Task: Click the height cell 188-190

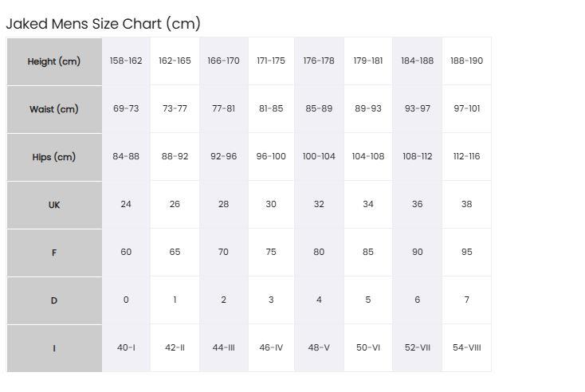Action: point(467,61)
